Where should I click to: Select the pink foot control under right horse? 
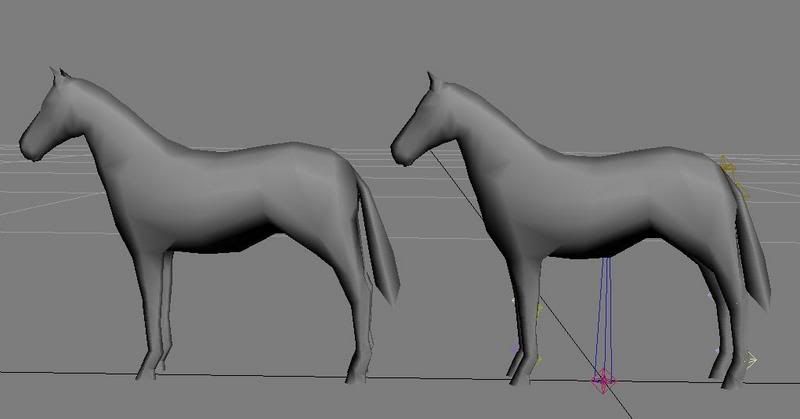pyautogui.click(x=603, y=379)
